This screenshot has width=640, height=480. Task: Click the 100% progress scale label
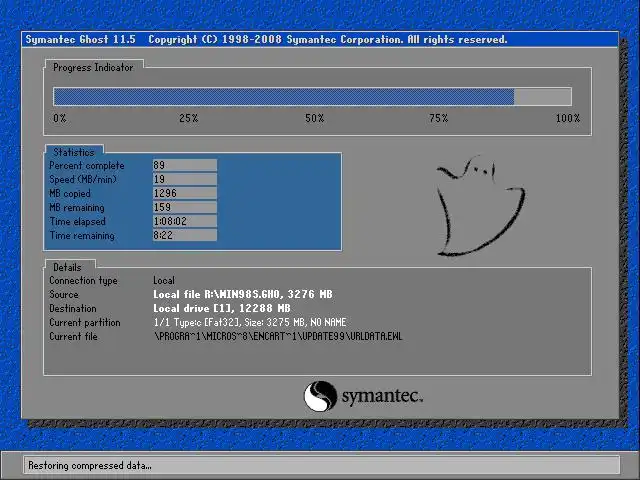coord(568,118)
